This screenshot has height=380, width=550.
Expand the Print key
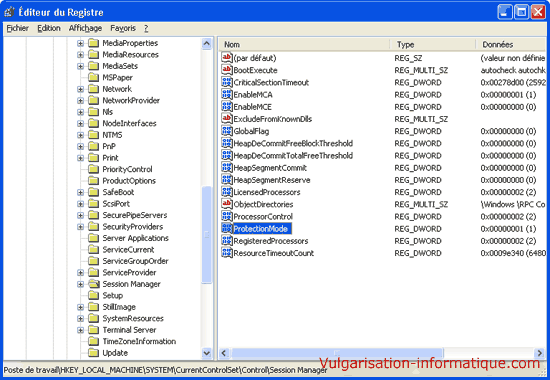pos(80,158)
